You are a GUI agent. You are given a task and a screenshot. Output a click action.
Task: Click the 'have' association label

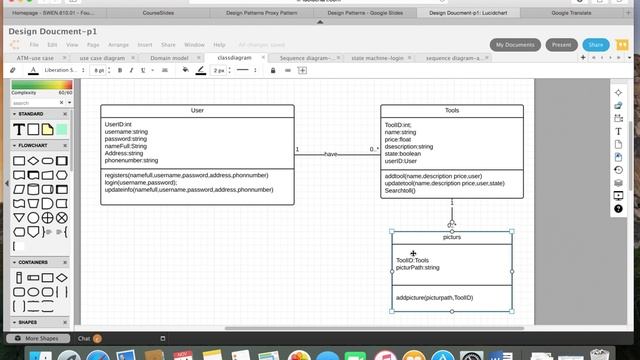coord(331,154)
